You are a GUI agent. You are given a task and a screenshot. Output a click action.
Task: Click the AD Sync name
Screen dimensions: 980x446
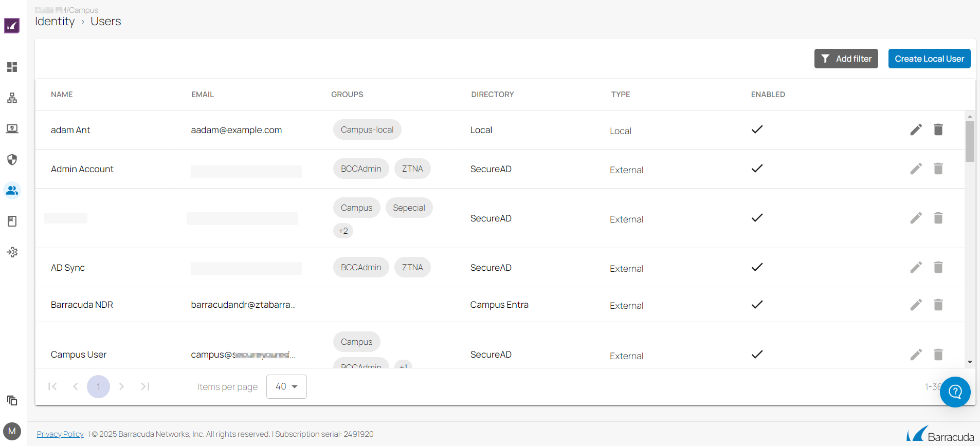68,268
